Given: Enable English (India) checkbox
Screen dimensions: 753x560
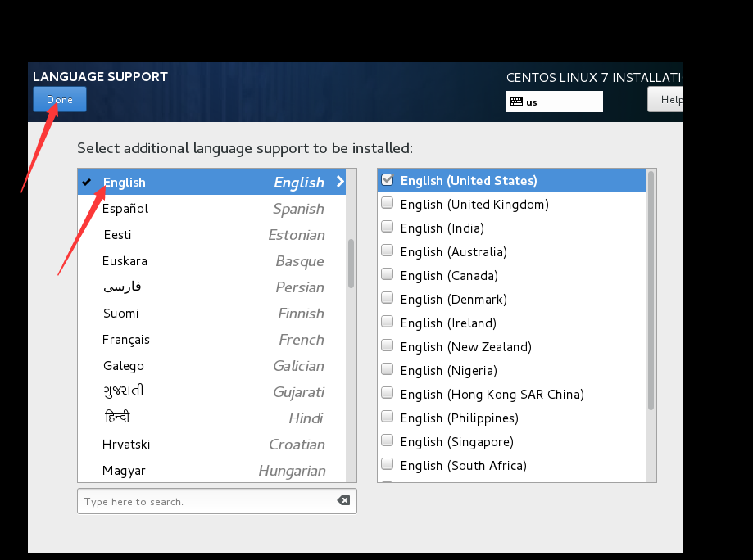Looking at the screenshot, I should (387, 227).
